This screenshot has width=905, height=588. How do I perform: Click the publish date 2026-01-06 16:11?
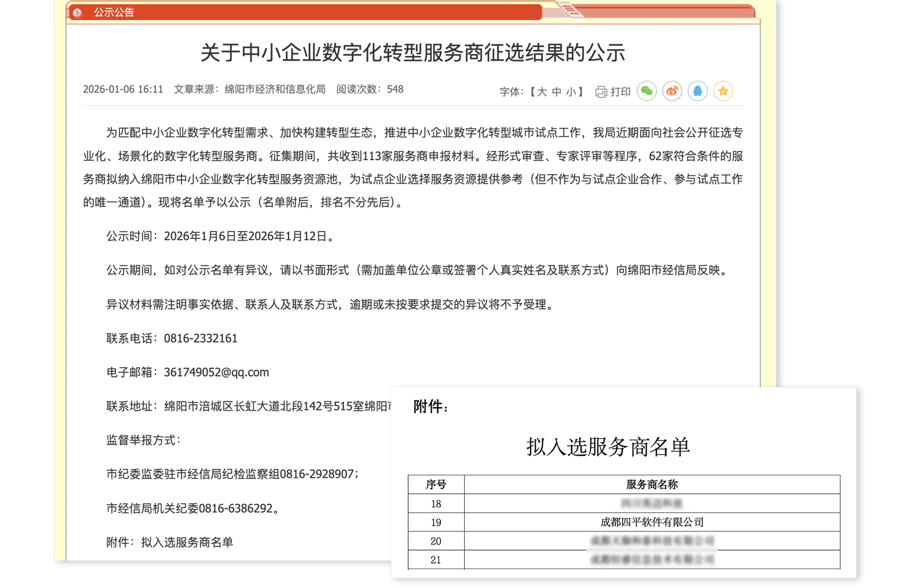(123, 89)
